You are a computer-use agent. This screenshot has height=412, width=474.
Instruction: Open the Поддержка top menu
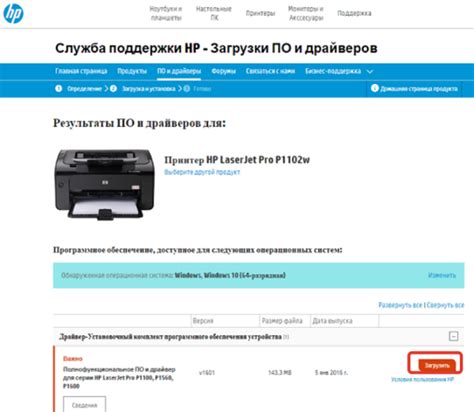354,13
